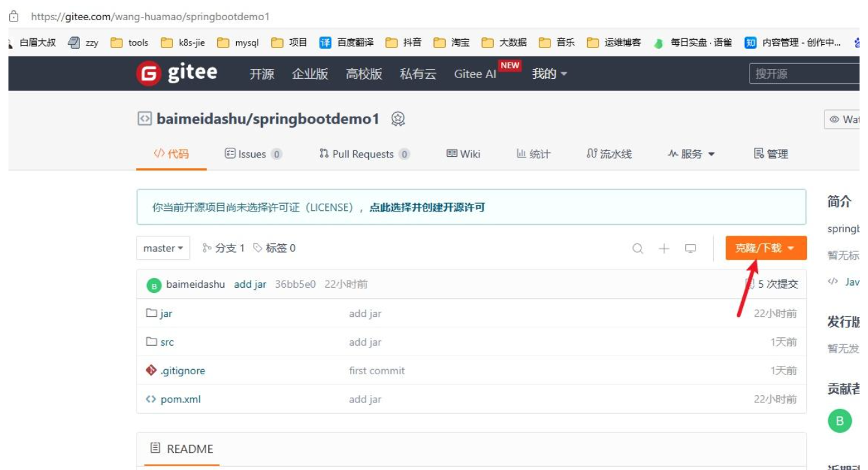Open the 每日实盘·语雀 bookmark
Screen dimensions: 868x470
click(x=693, y=42)
